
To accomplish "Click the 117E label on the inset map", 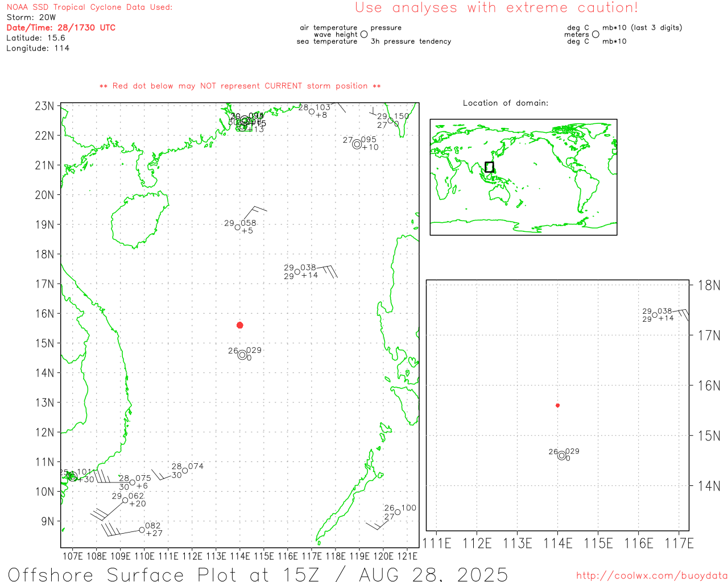I will (x=679, y=543).
